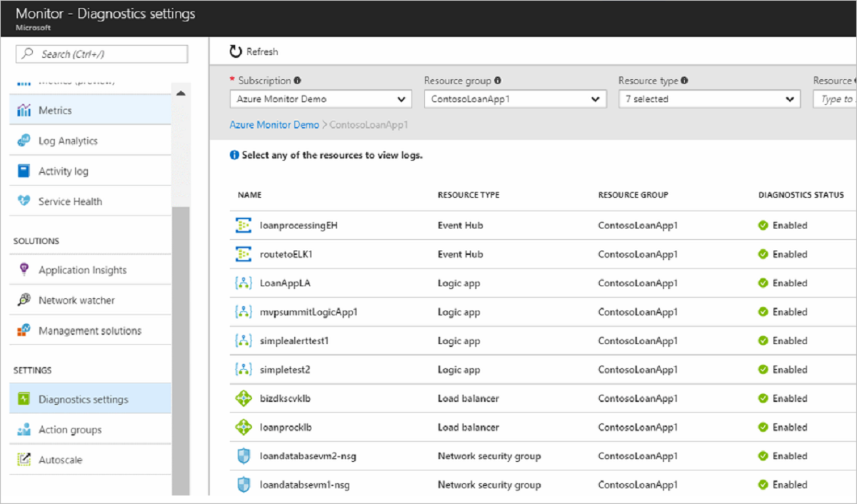This screenshot has height=504, width=857.
Task: Click Network security group type for loandatabsevm1-nsg
Action: point(489,485)
